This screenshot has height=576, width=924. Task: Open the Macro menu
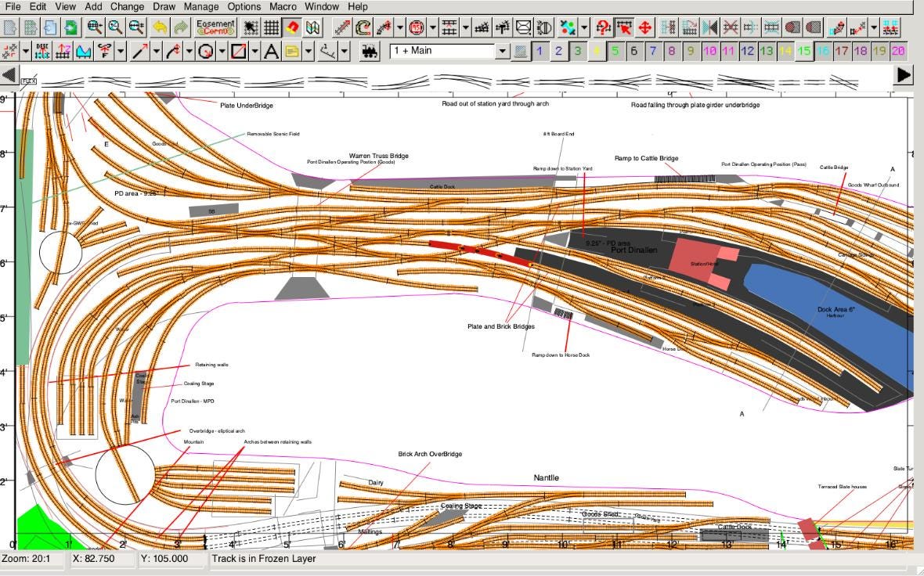[x=283, y=6]
